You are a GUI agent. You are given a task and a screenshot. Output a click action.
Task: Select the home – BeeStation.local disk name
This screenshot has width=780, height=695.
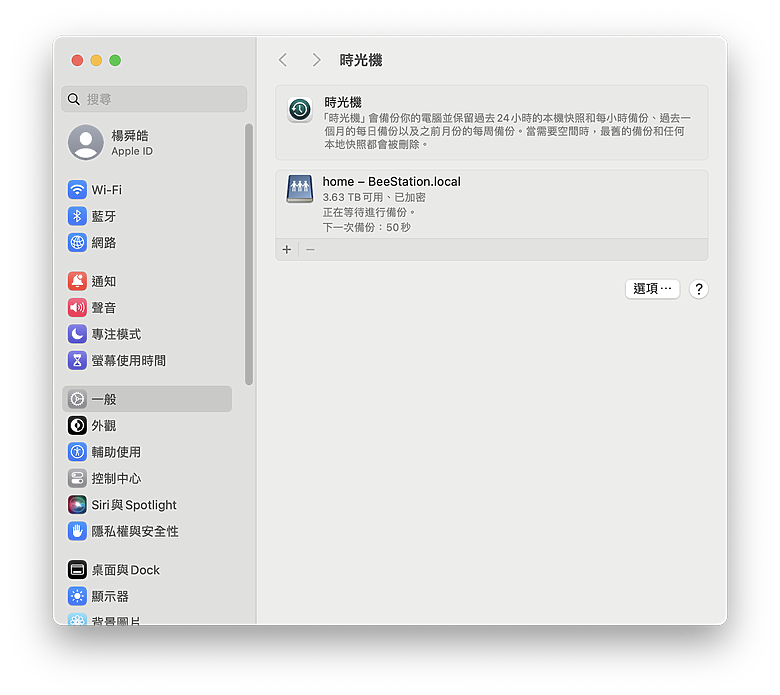pos(391,182)
